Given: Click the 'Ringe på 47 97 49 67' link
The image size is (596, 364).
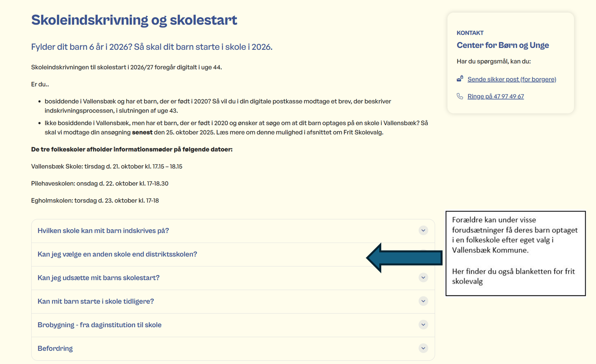Looking at the screenshot, I should tap(495, 96).
